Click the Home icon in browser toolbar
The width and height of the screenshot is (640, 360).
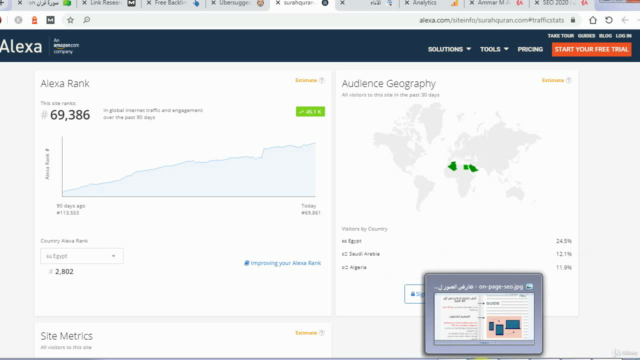tap(593, 20)
